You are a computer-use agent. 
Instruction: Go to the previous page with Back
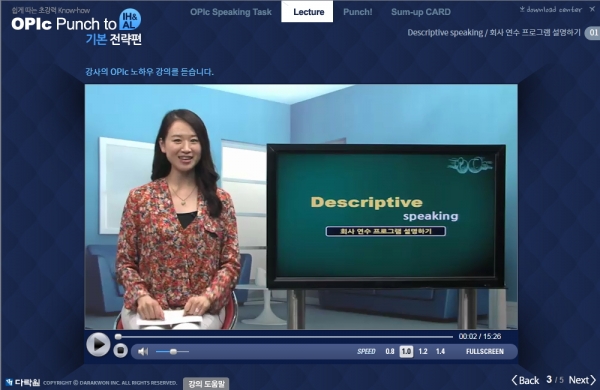525,380
